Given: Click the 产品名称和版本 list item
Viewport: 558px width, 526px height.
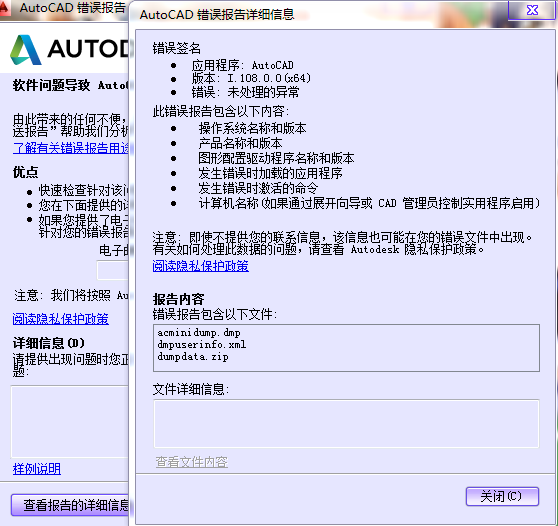Looking at the screenshot, I should tap(240, 143).
